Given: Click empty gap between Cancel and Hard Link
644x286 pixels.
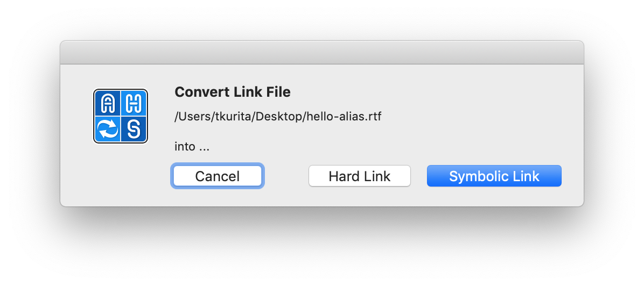Looking at the screenshot, I should (286, 176).
